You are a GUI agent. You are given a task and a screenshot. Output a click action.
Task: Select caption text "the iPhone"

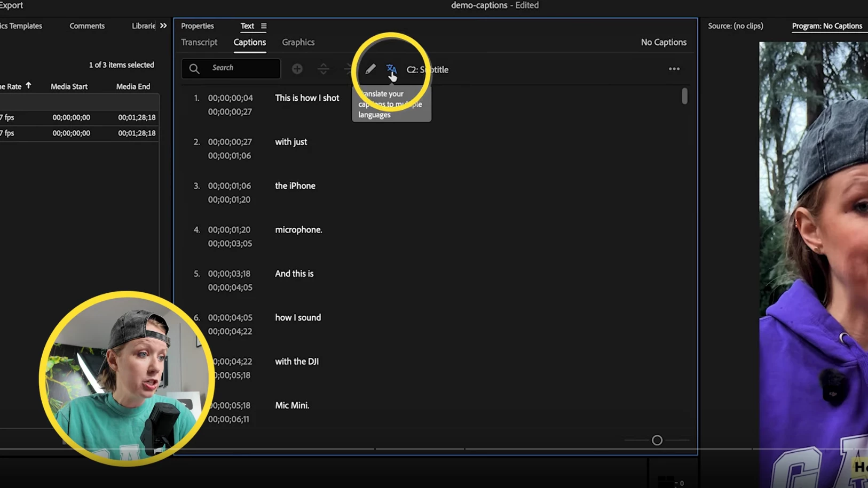click(295, 186)
